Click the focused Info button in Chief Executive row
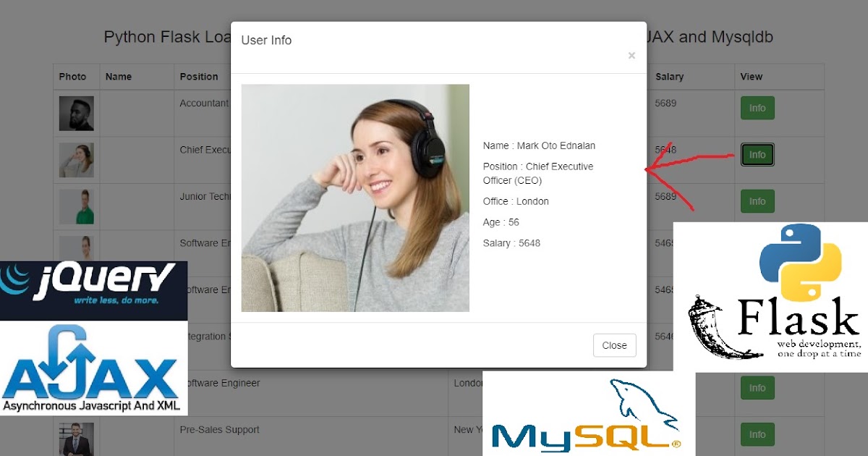Viewport: 868px width, 456px height. click(757, 155)
